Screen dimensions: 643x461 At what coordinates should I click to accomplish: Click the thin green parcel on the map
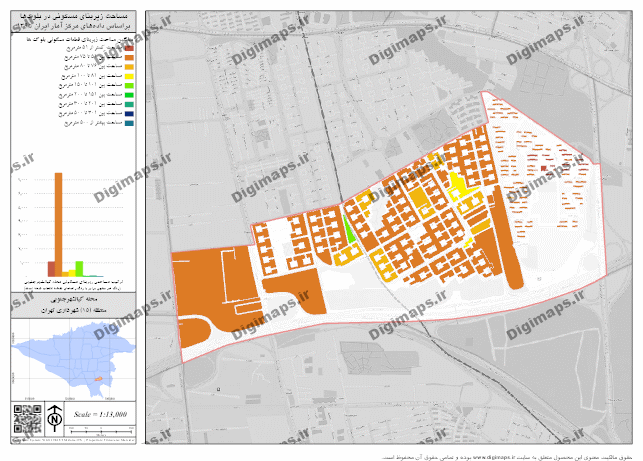[x=350, y=230]
